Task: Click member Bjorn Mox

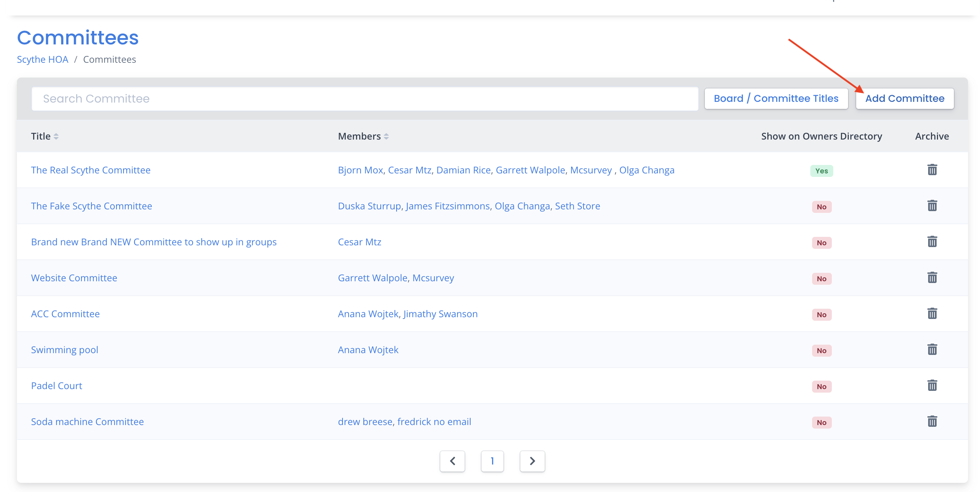Action: click(361, 170)
